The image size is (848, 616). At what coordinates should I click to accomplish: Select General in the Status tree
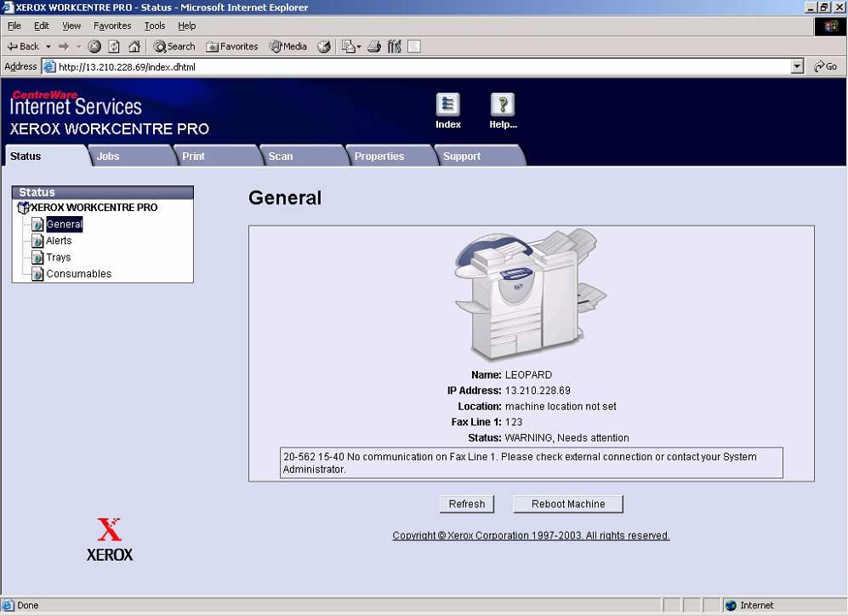65,224
